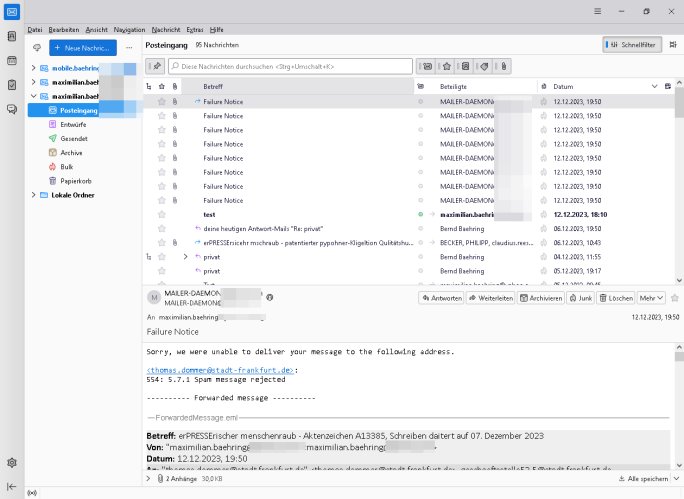The image size is (684, 499).
Task: Click the Archivieren button
Action: point(541,298)
